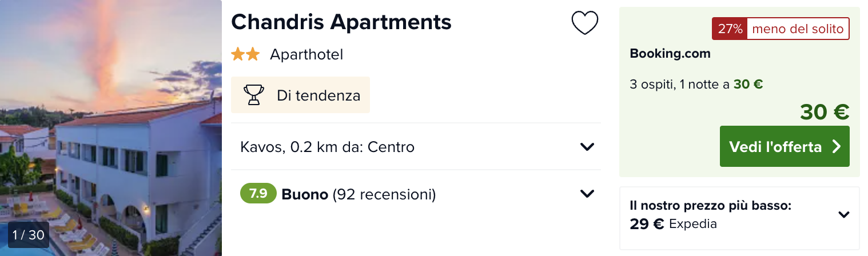Click the 7.9 rating score badge

258,194
